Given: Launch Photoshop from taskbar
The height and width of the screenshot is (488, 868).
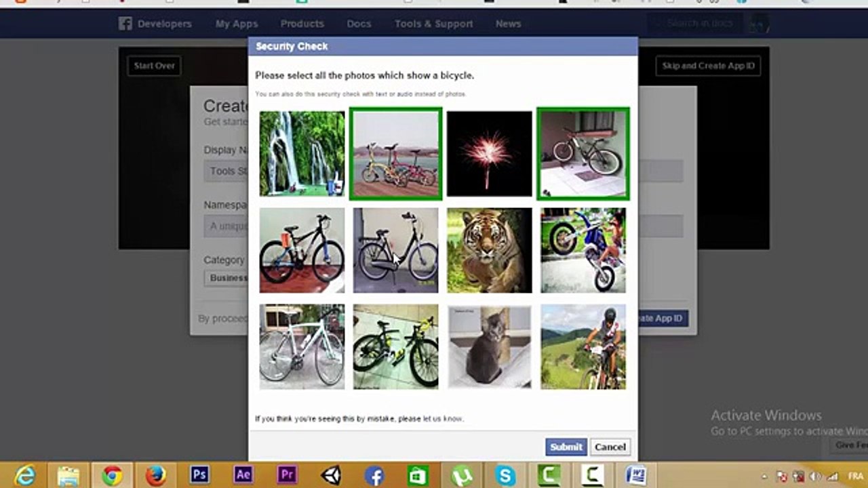Looking at the screenshot, I should tap(199, 476).
